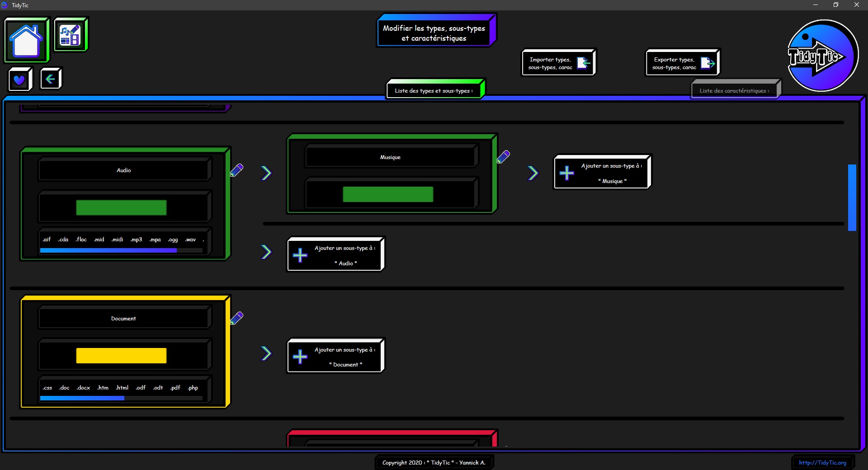Click the .odt extension in Document

(x=158, y=388)
